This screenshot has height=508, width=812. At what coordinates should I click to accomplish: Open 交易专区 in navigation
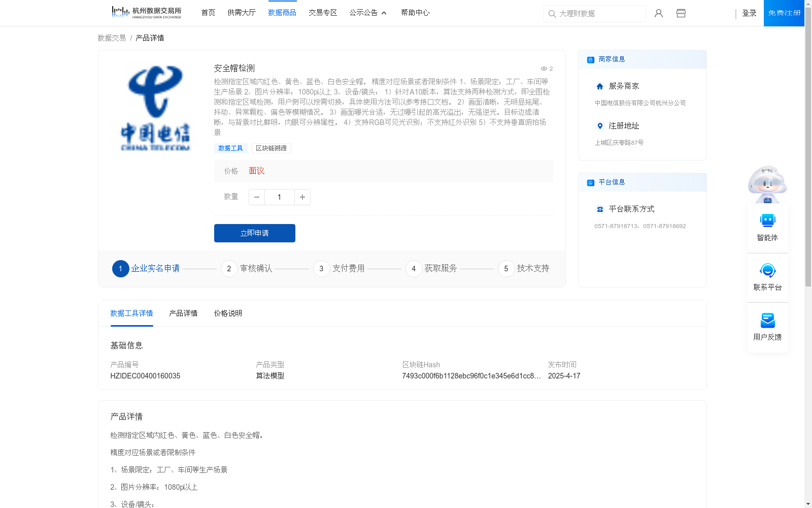(323, 13)
